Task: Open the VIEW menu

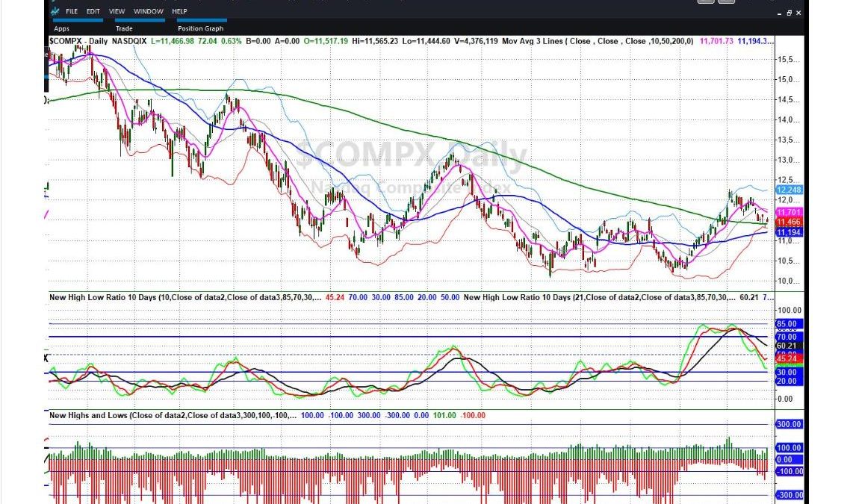Action: pyautogui.click(x=117, y=12)
